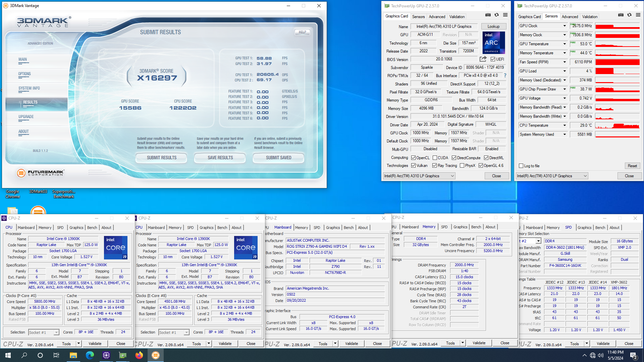Click BIOS export arrow icon beside BIOS Version

click(x=483, y=59)
